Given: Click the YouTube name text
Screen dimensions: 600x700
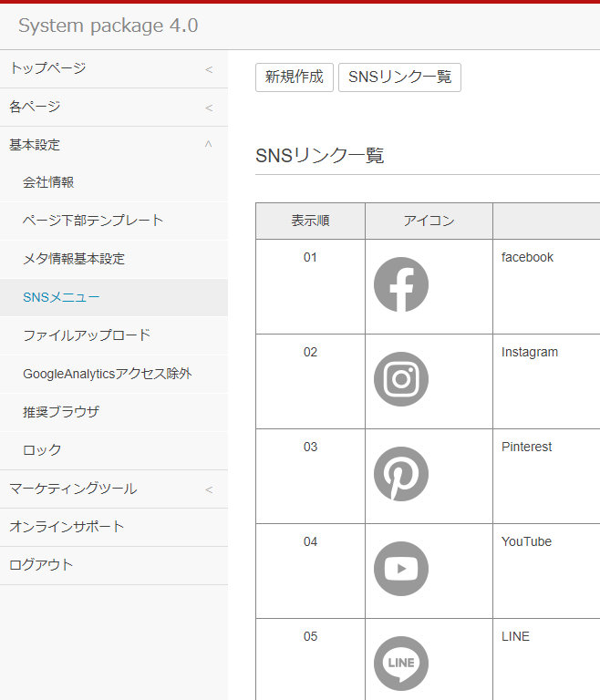Looking at the screenshot, I should (526, 541).
